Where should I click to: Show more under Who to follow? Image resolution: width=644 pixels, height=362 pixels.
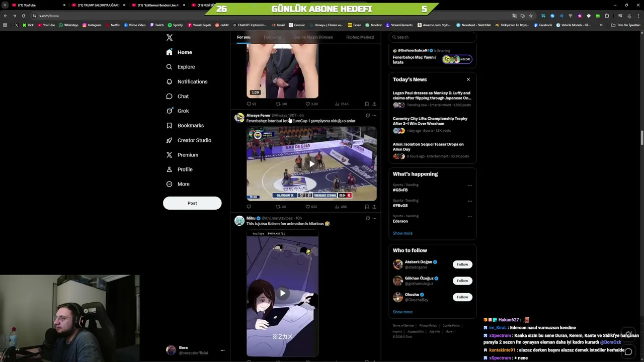[403, 312]
